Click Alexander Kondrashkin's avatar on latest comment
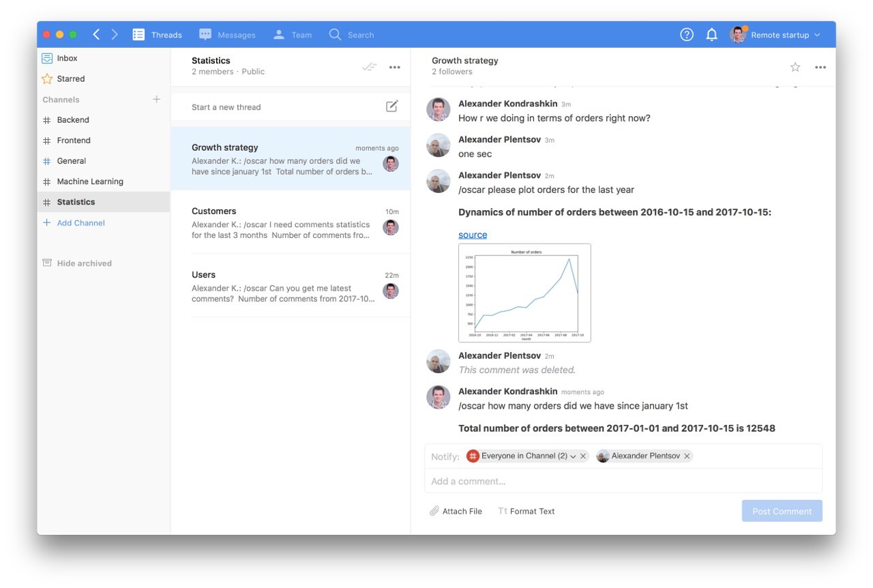The height and width of the screenshot is (588, 873). tap(439, 397)
